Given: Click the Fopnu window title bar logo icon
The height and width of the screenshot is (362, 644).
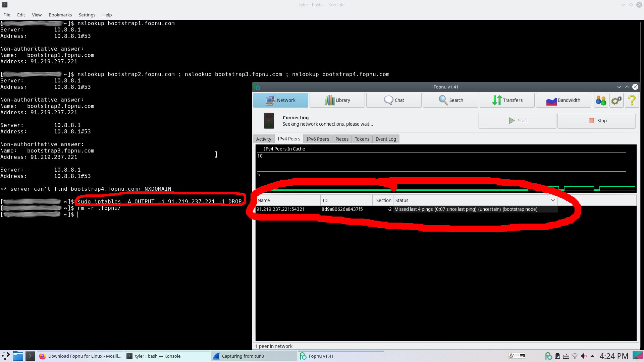Looking at the screenshot, I should [x=257, y=87].
